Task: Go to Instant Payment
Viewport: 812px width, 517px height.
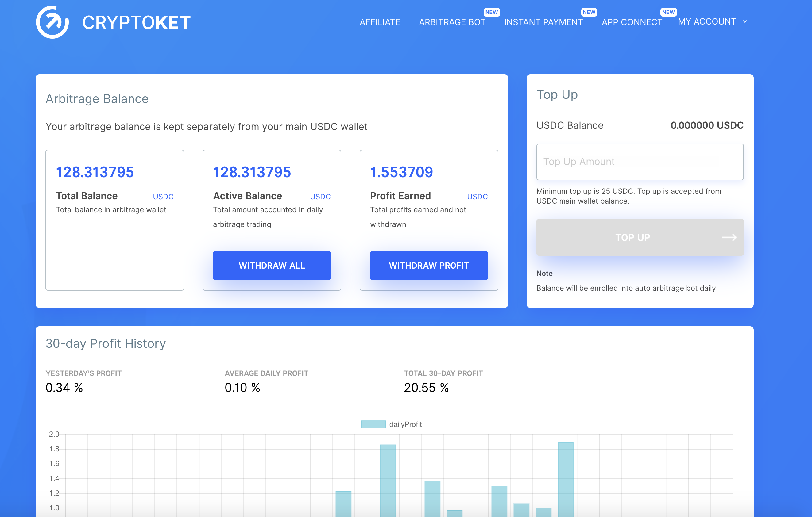Action: tap(543, 22)
